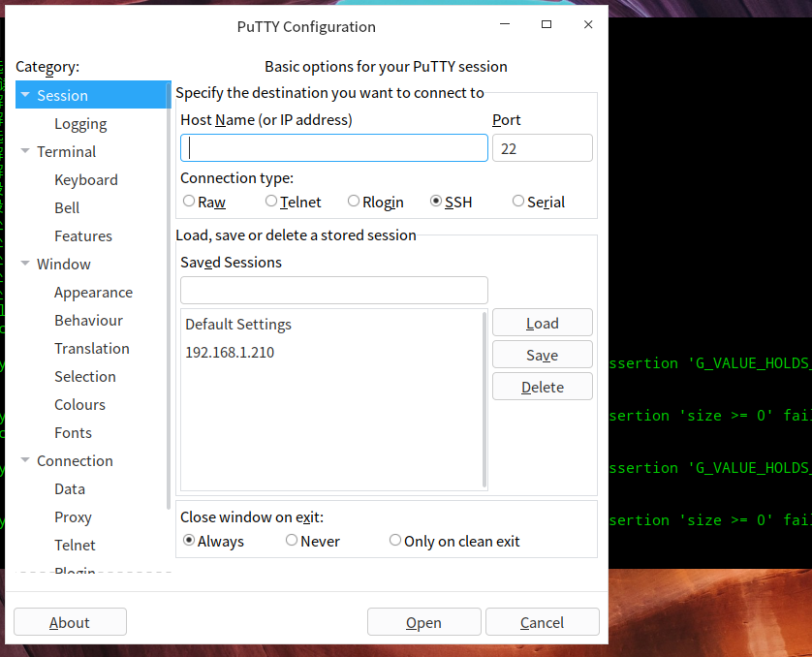812x657 pixels.
Task: Go to Translation settings
Action: [x=92, y=349]
